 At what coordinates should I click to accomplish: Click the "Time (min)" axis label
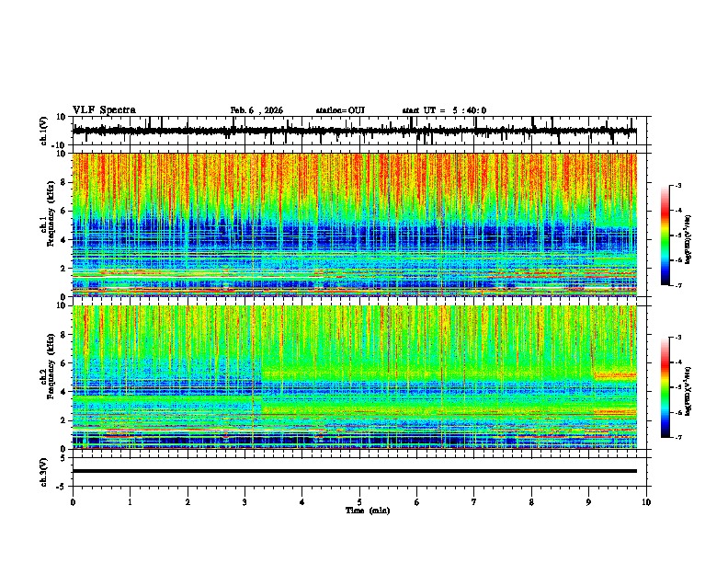click(368, 511)
